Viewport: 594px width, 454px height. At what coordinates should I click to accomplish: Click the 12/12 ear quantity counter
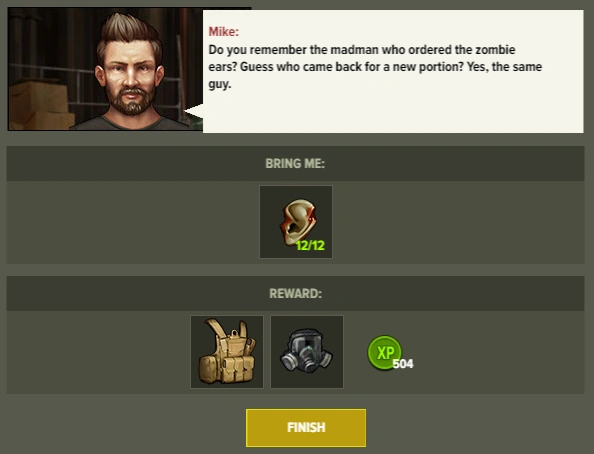point(310,246)
